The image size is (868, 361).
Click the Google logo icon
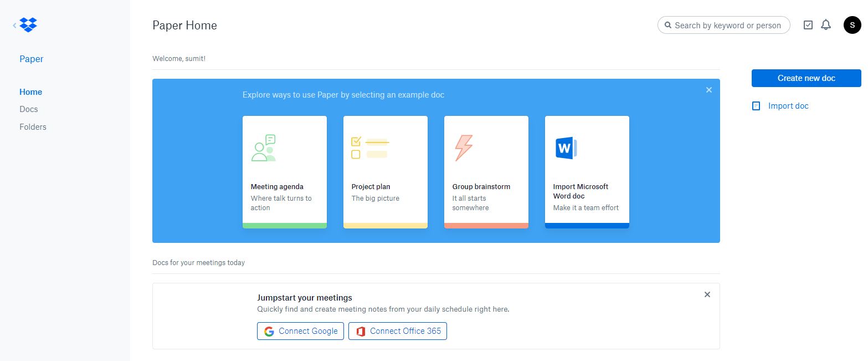(269, 331)
